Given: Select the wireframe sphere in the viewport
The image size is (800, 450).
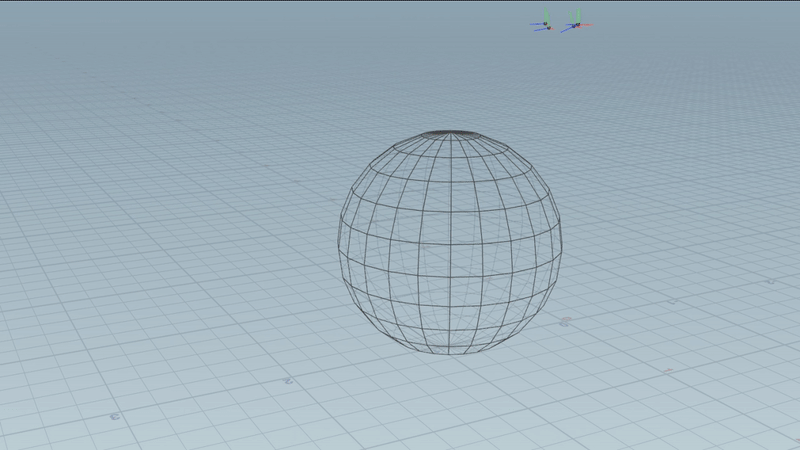Looking at the screenshot, I should [450, 242].
